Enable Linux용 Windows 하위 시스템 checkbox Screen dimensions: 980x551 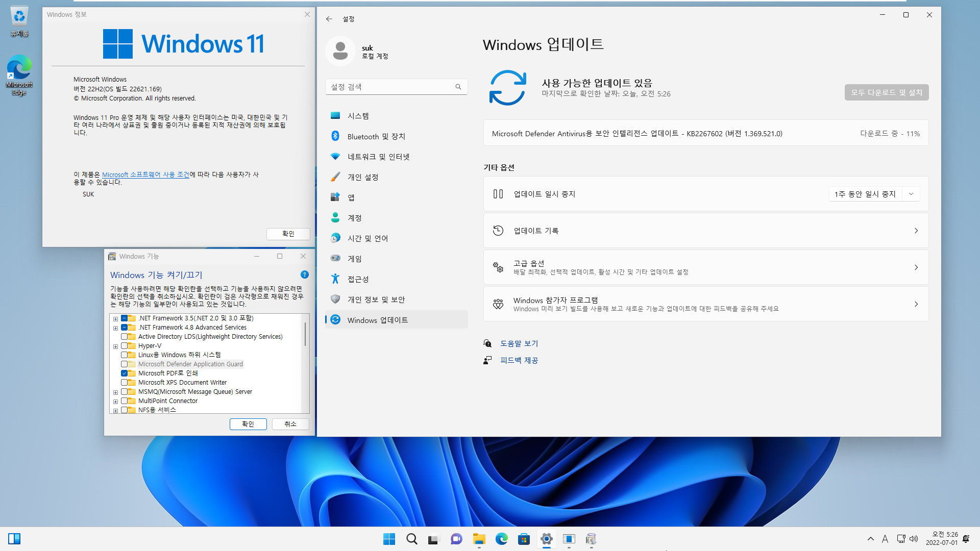tap(124, 355)
